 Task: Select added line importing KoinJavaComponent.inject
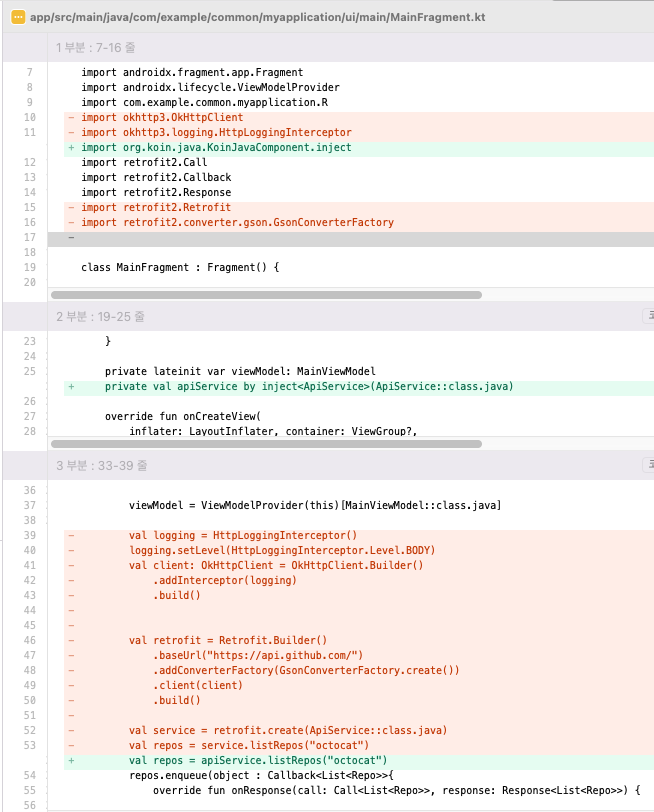click(216, 148)
